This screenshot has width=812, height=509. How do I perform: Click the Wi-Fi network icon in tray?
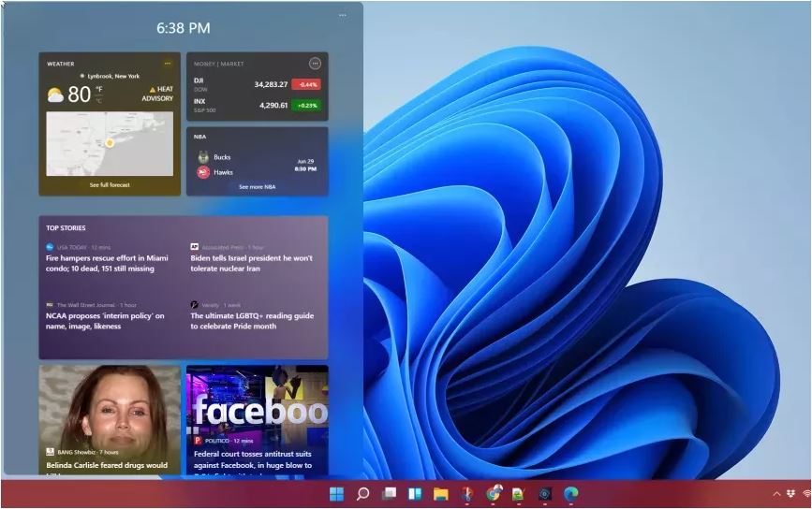pyautogui.click(x=806, y=494)
